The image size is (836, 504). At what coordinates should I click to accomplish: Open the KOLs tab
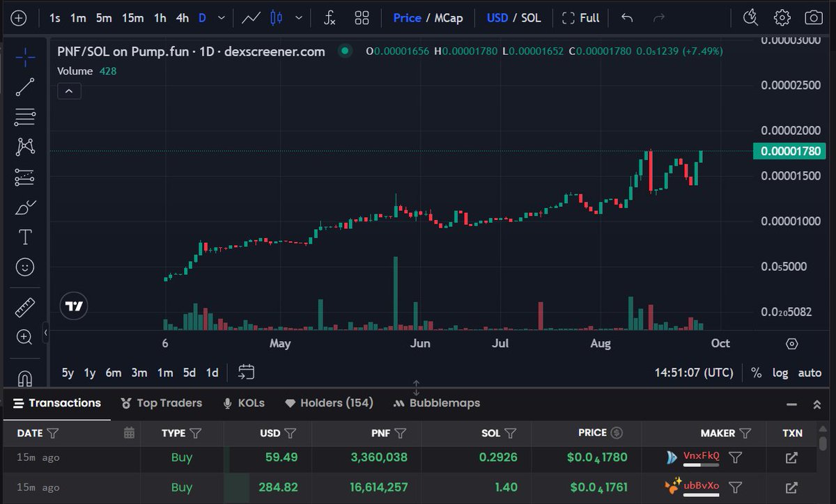[x=243, y=403]
